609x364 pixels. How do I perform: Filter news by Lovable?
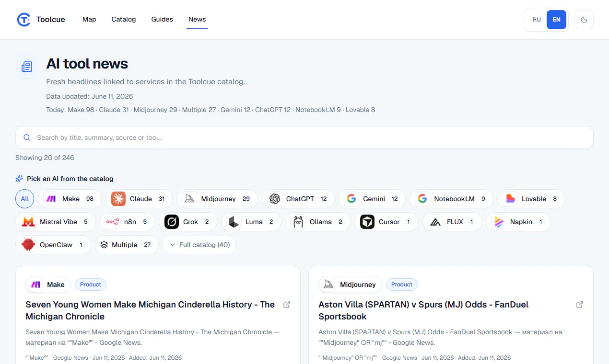click(531, 199)
